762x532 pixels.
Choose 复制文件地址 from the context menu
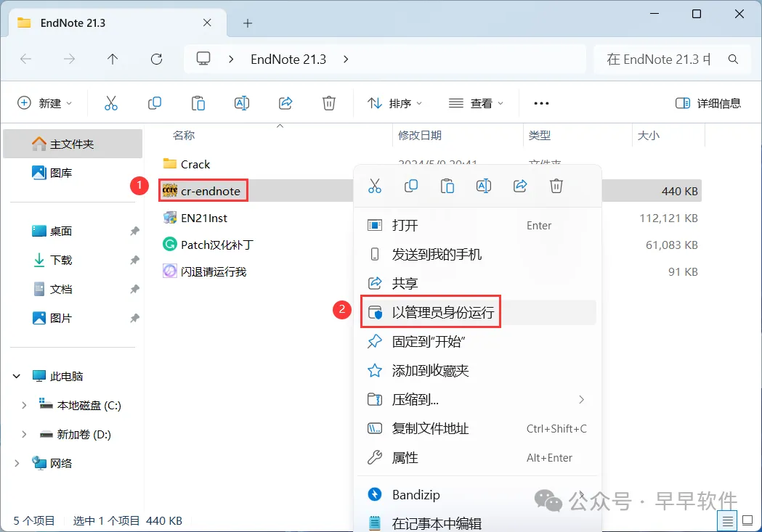[x=478, y=429]
